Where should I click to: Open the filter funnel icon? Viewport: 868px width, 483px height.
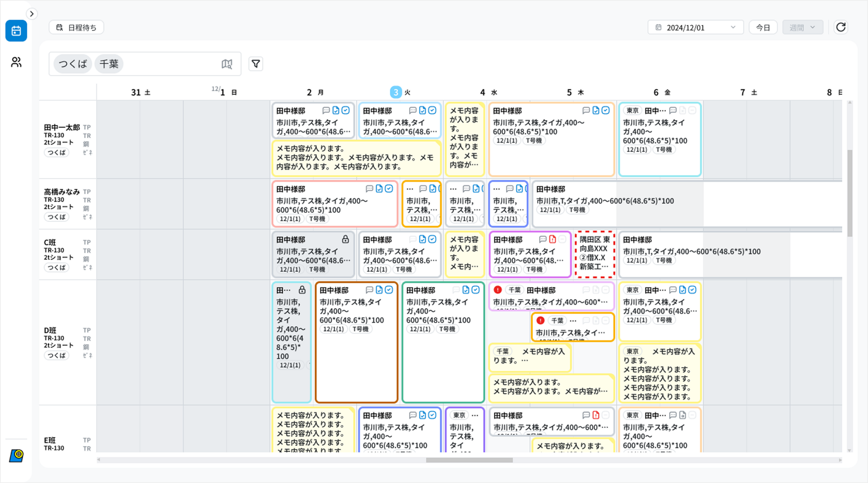(x=256, y=64)
